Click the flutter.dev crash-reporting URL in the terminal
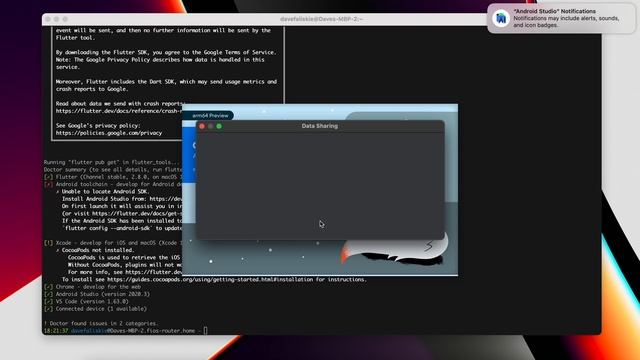 pyautogui.click(x=119, y=111)
